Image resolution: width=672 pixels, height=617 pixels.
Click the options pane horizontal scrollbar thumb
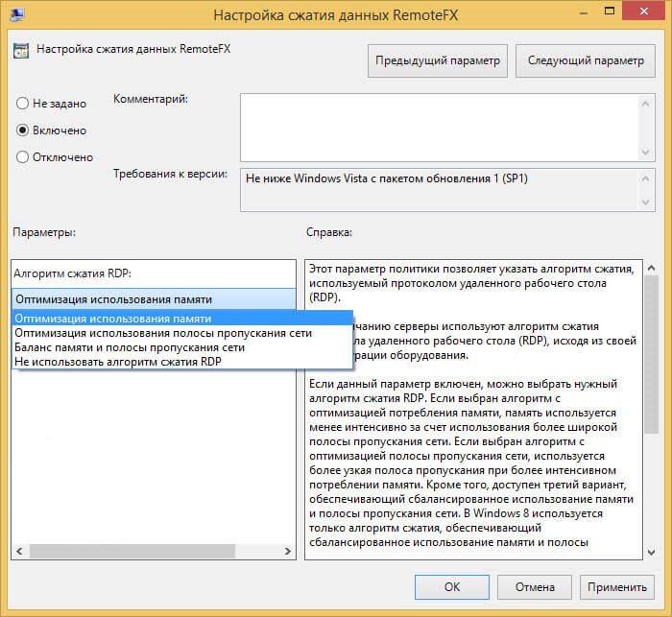[132, 551]
